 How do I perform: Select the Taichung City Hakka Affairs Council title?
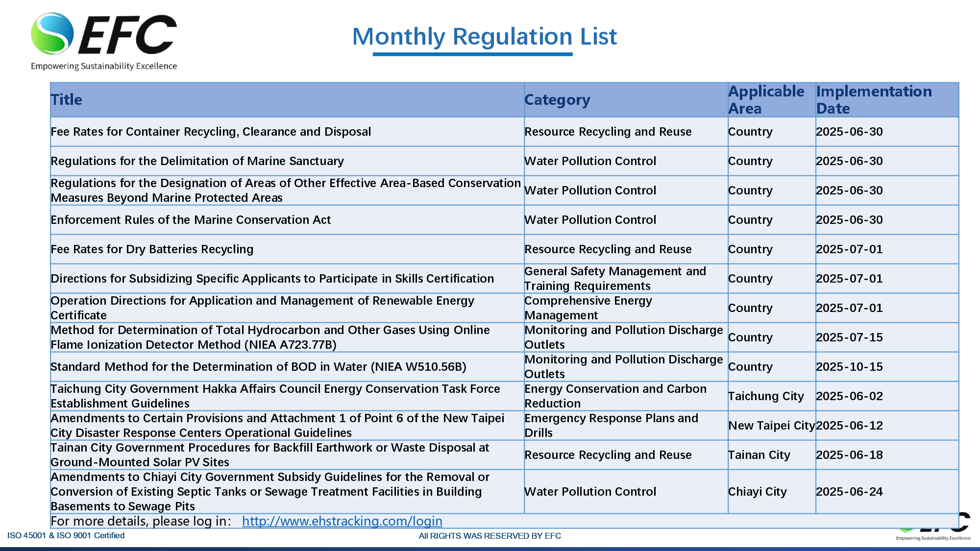(275, 396)
